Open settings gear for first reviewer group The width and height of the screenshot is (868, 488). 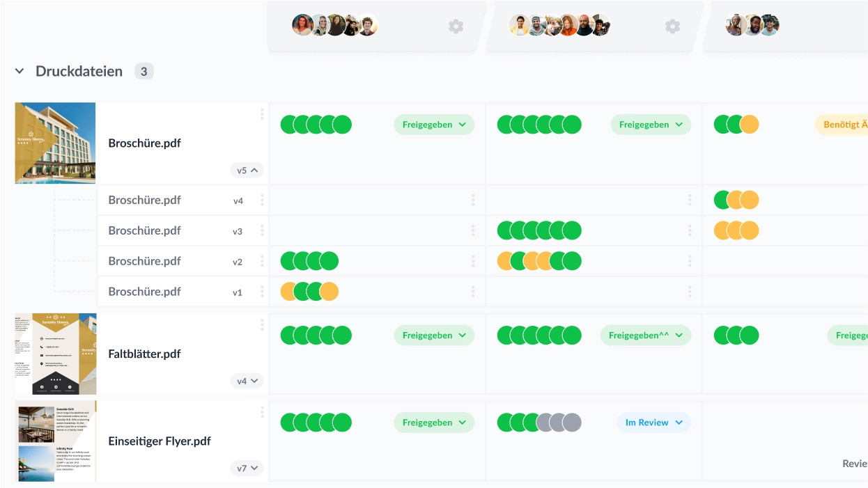[x=456, y=26]
